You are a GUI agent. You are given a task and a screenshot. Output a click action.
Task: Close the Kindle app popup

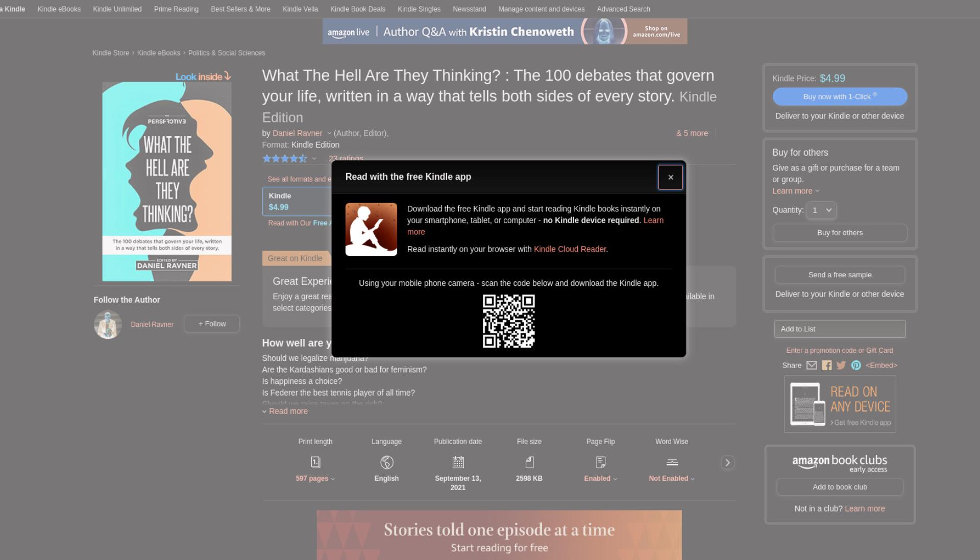pyautogui.click(x=670, y=177)
